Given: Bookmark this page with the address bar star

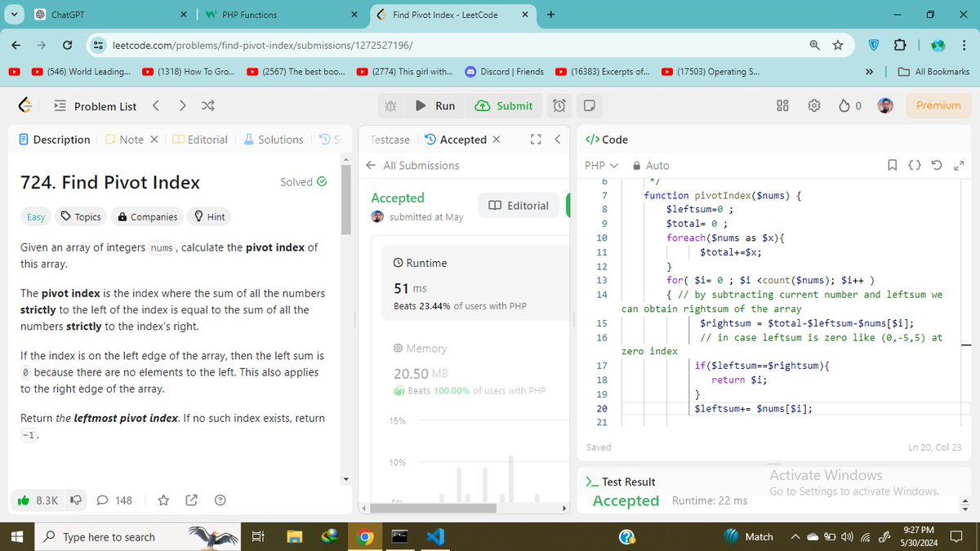Looking at the screenshot, I should point(838,45).
